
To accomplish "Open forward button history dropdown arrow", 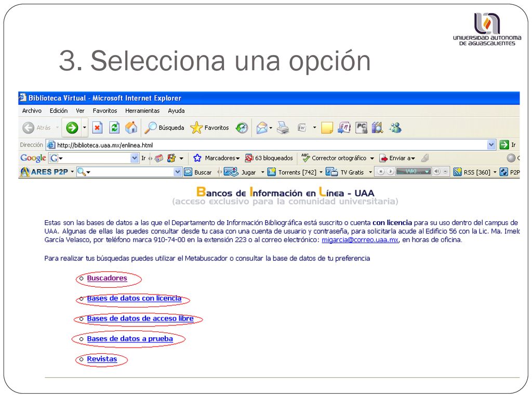I will [x=85, y=128].
